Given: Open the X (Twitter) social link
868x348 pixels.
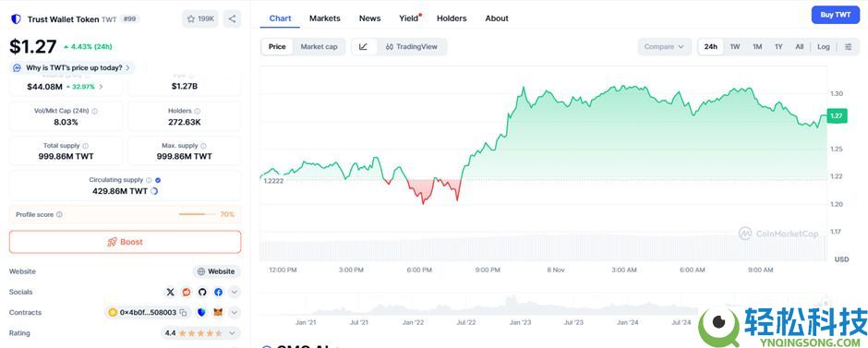Looking at the screenshot, I should tap(171, 292).
